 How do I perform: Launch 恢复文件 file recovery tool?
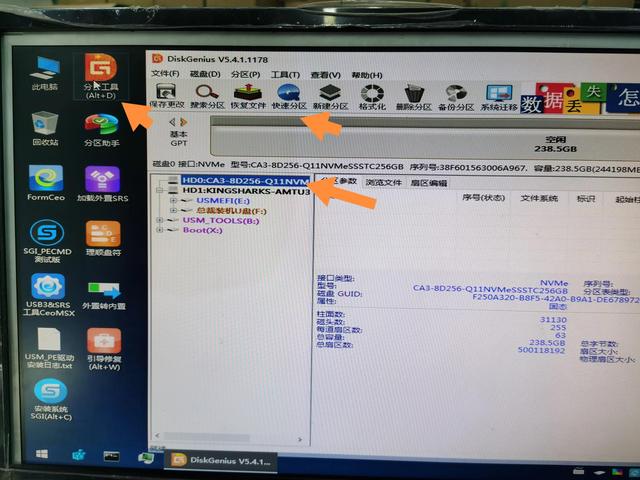click(x=248, y=96)
